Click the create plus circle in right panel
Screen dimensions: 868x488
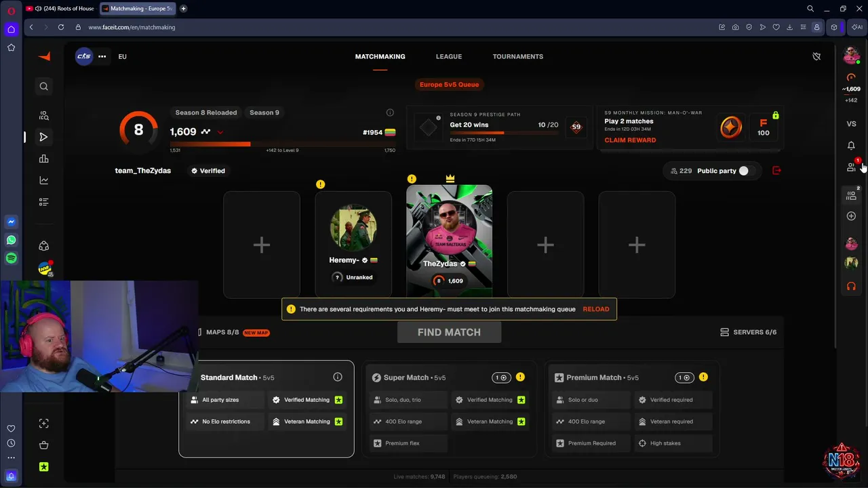tap(851, 216)
